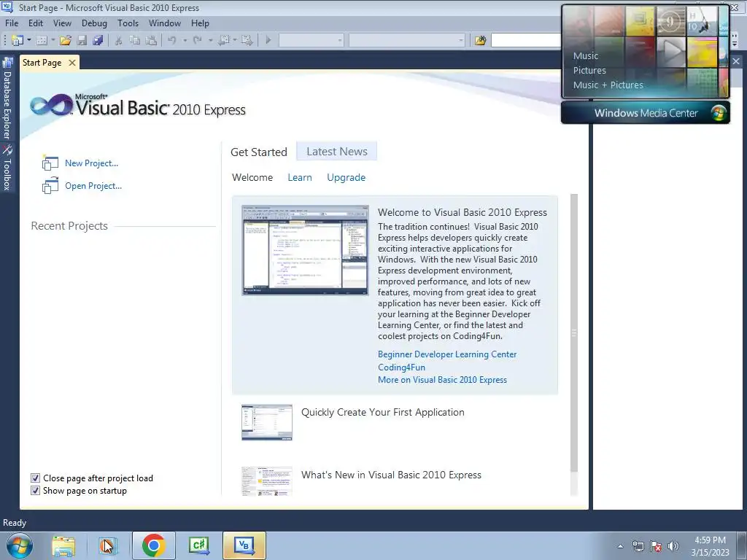Click the Navigate Backward toolbar icon

coord(223,41)
